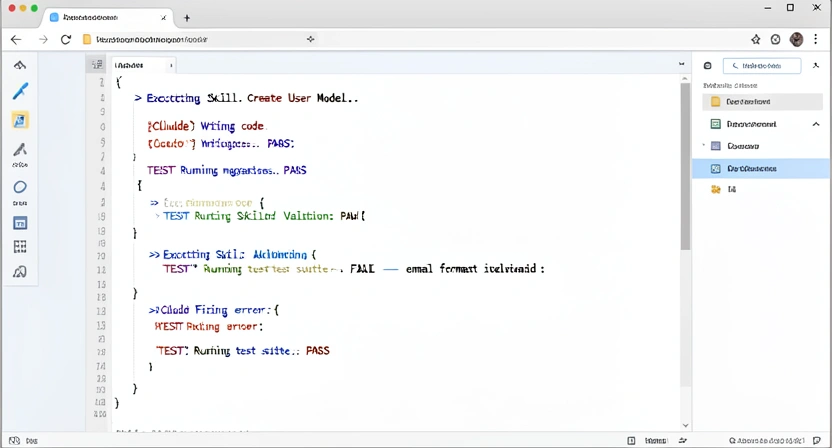This screenshot has width=832, height=448.
Task: Open the user profile avatar
Action: tap(796, 39)
